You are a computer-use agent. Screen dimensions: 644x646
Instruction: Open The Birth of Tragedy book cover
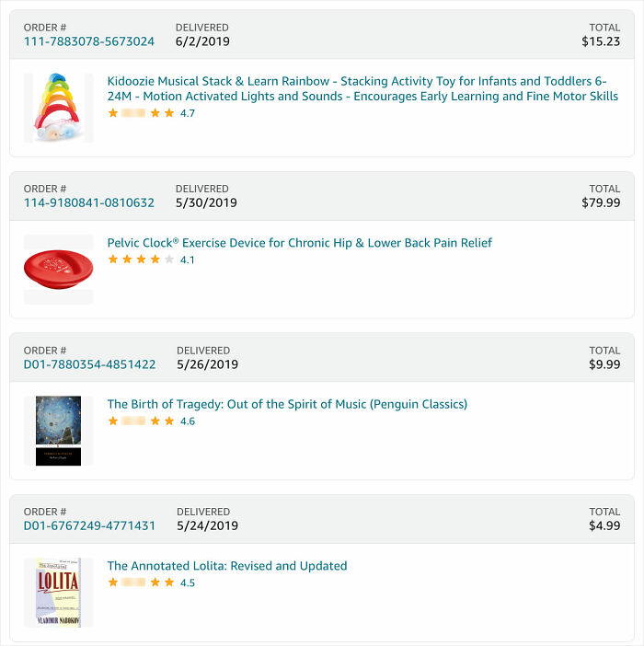[58, 431]
